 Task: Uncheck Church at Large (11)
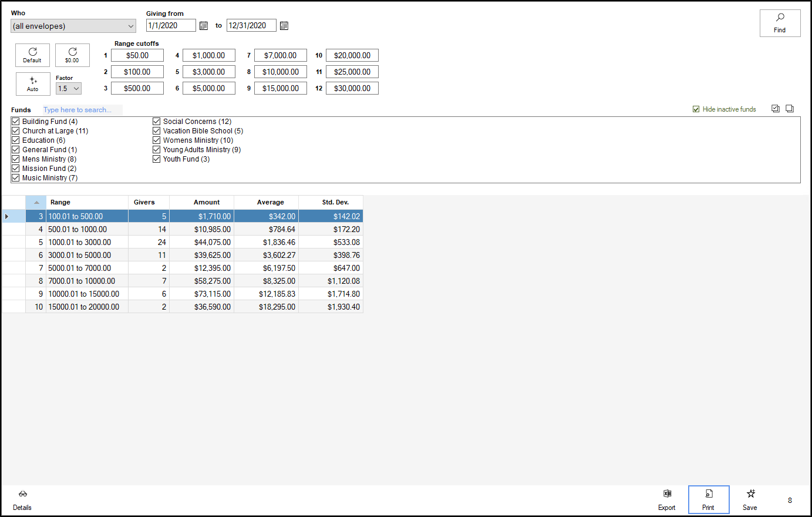(16, 131)
